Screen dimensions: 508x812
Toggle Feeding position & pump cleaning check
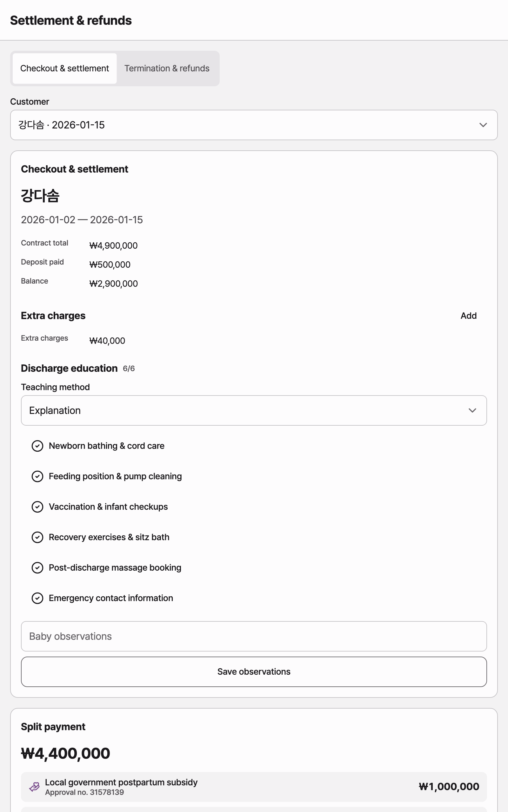[x=37, y=476]
